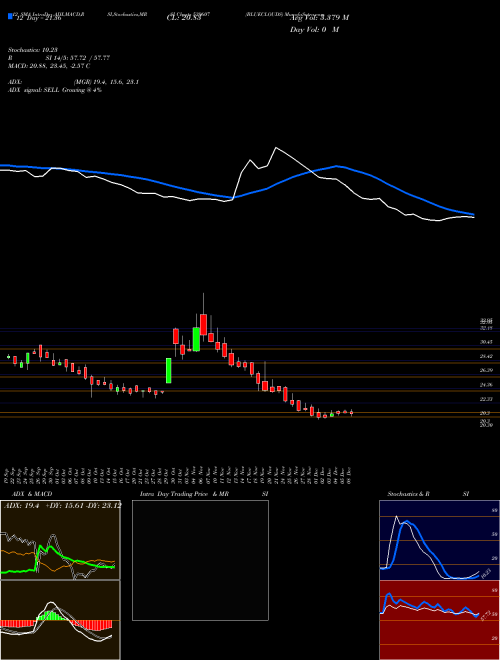Image resolution: width=500 pixels, height=660 pixels.
Task: Click the RSI chart on dark red background
Action: click(x=439, y=620)
